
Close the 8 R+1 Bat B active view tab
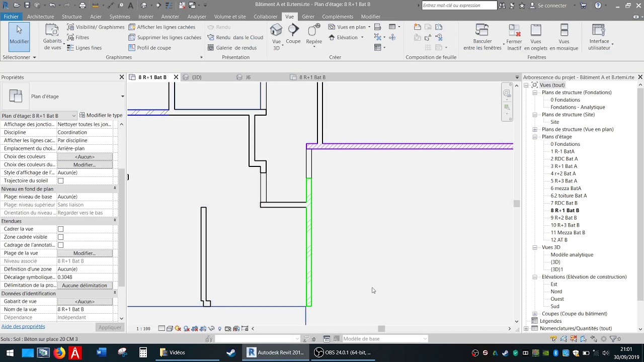176,77
